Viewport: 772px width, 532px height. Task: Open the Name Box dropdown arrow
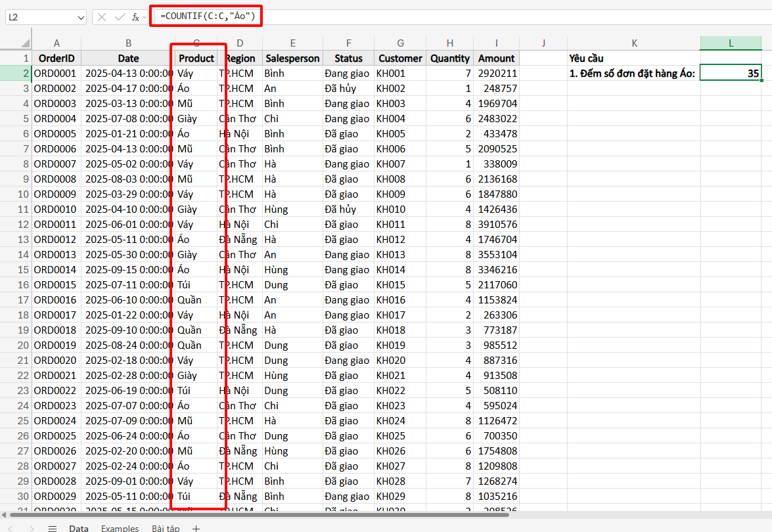[81, 18]
